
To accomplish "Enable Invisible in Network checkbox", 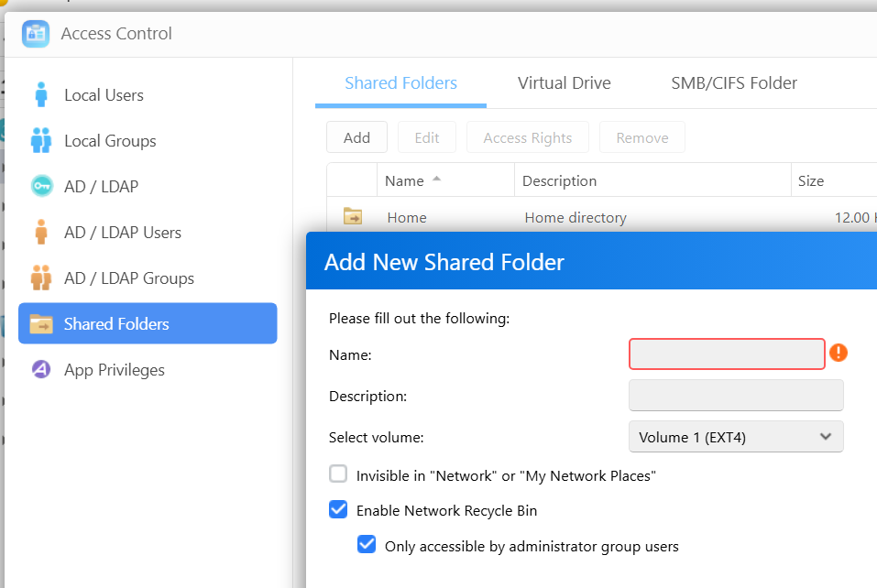I will (338, 474).
